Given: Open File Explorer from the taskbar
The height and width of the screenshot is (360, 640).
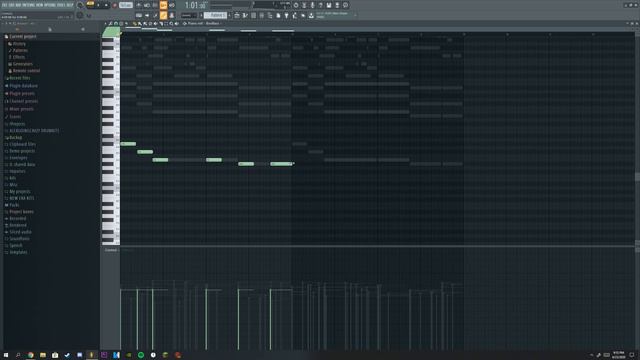Looking at the screenshot, I should pyautogui.click(x=42, y=355).
